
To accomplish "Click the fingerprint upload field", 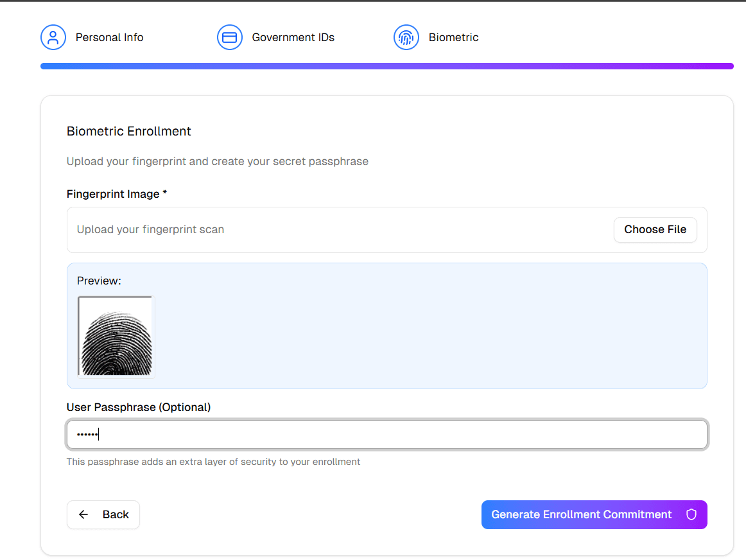I will [321, 229].
